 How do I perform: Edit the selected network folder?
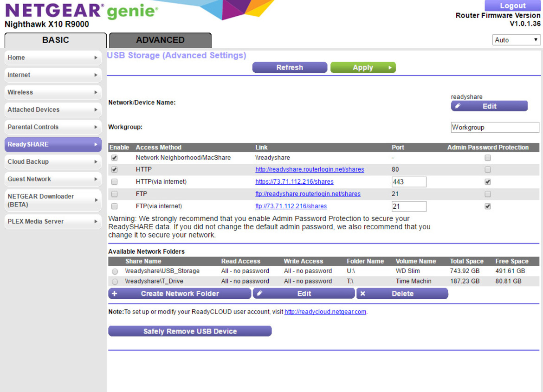tap(304, 294)
